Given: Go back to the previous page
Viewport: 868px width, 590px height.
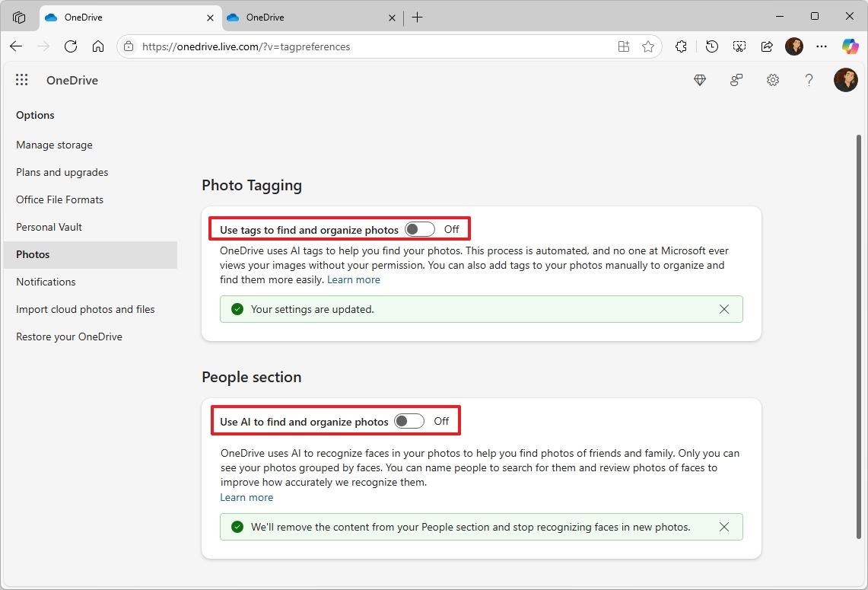Looking at the screenshot, I should (16, 46).
